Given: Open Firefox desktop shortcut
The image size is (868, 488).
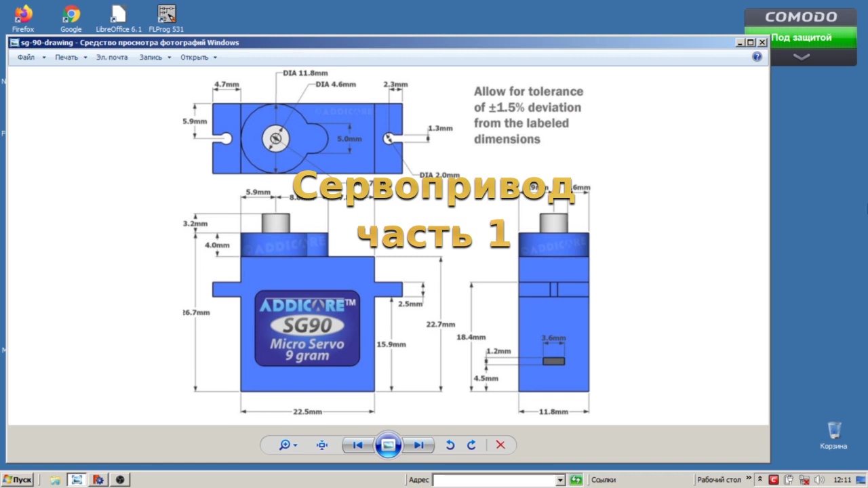Looking at the screenshot, I should pos(23,18).
